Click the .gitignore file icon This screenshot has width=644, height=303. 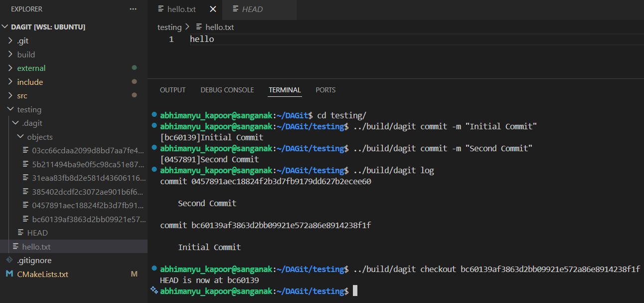pos(9,260)
